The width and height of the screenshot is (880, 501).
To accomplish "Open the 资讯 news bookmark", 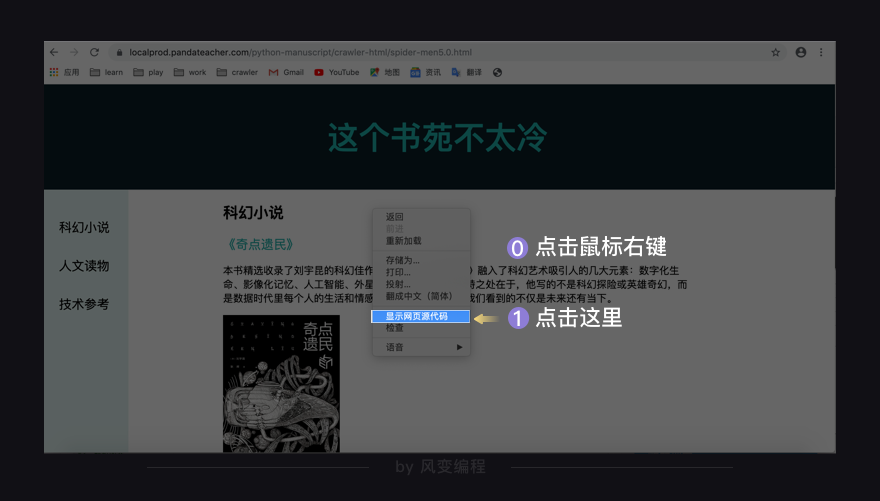I will point(425,72).
